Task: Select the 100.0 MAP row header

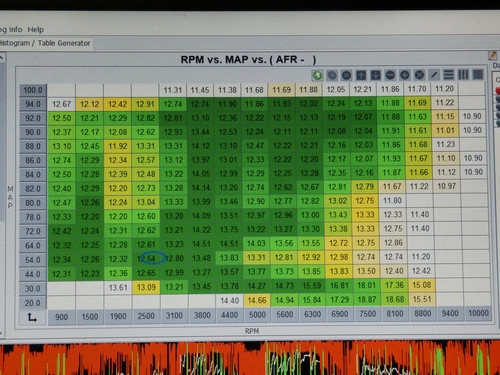Action: (33, 90)
